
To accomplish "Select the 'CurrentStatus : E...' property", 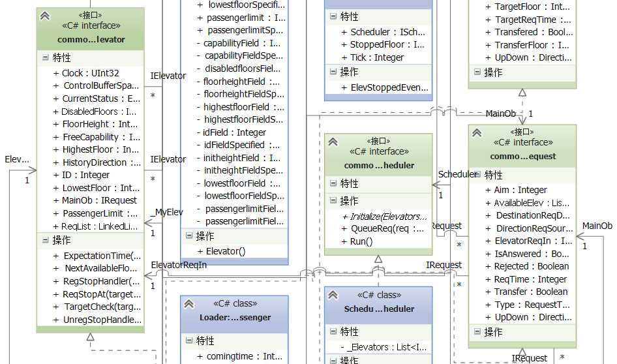I will pyautogui.click(x=97, y=99).
